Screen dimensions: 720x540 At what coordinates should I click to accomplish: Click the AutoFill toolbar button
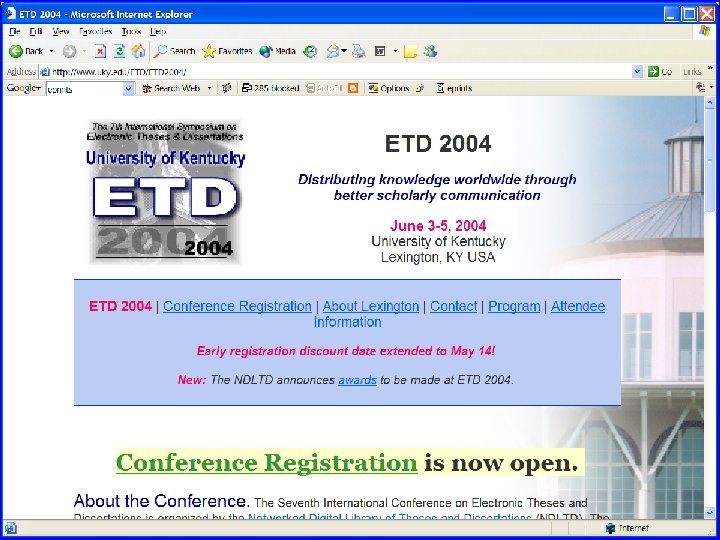tap(324, 88)
